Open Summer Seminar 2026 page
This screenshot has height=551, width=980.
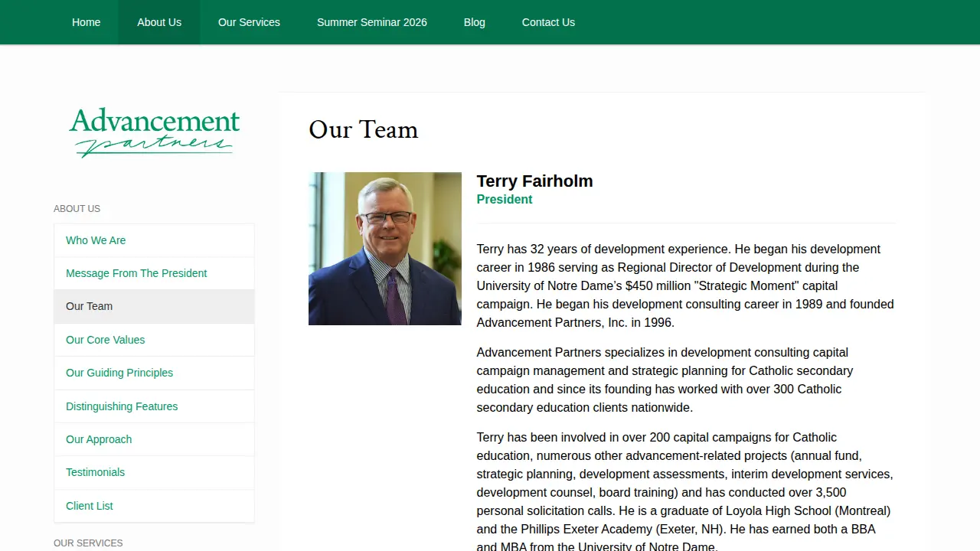(x=372, y=22)
